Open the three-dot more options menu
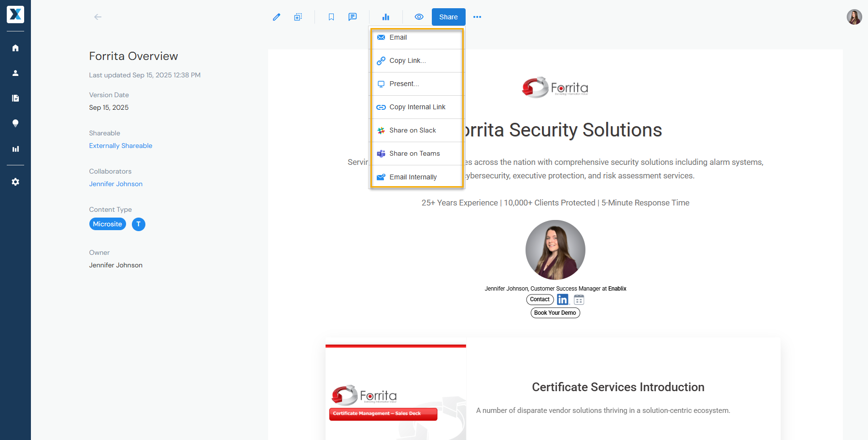The width and height of the screenshot is (868, 440). pos(477,17)
